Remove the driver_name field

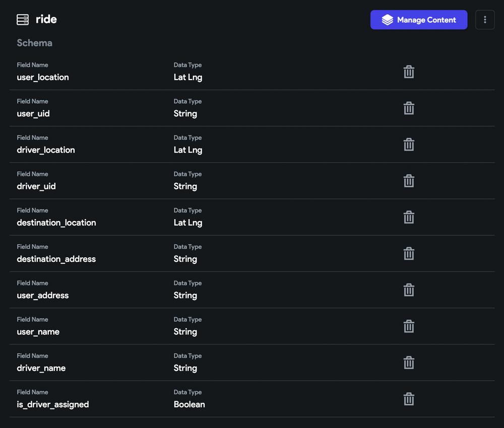pyautogui.click(x=409, y=363)
